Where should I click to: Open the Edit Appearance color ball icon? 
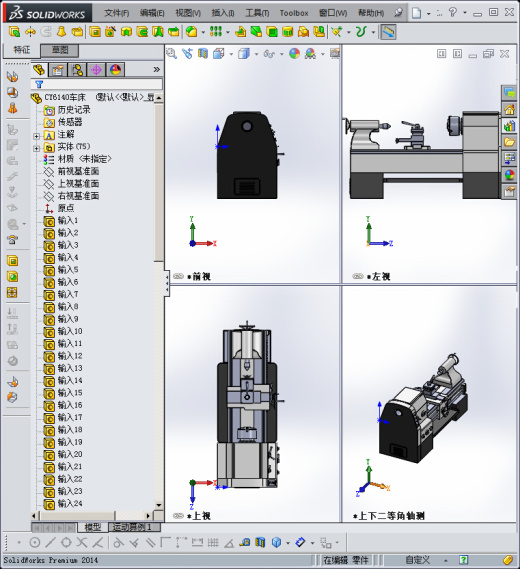click(x=294, y=54)
